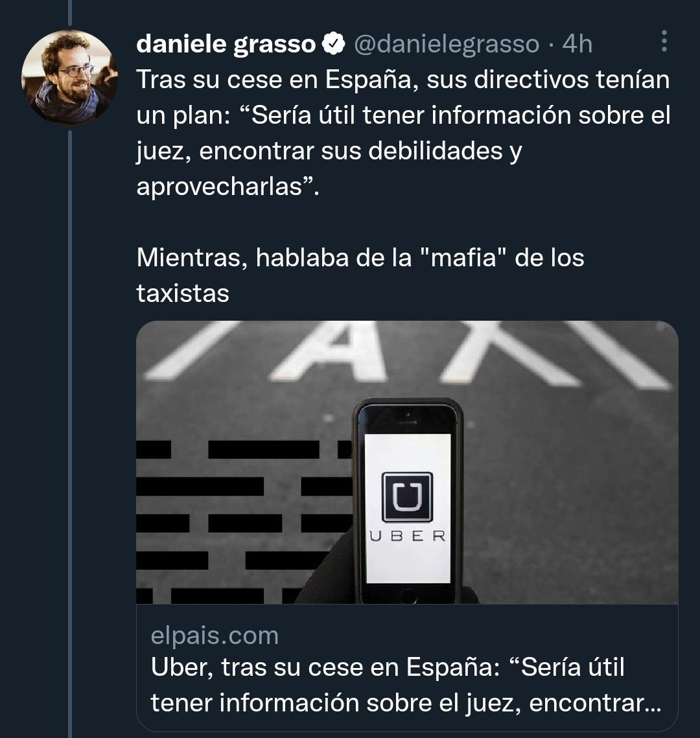Open the article headline 'Uber, tras su cese en España'
The width and height of the screenshot is (700, 738).
(406, 685)
